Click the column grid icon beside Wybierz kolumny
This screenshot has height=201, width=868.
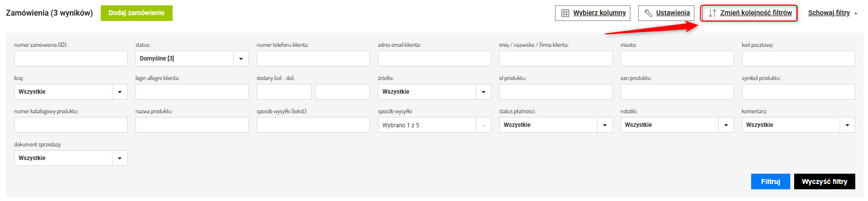565,13
